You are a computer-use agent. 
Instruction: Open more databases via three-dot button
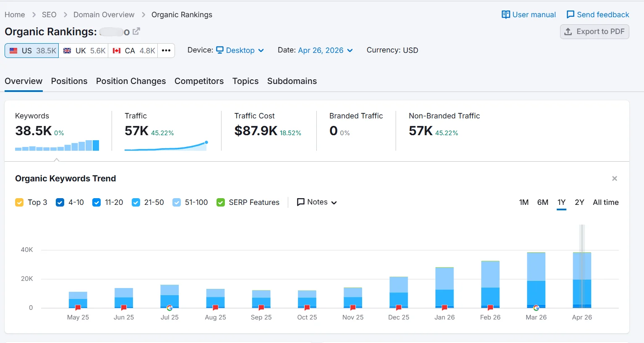[166, 51]
